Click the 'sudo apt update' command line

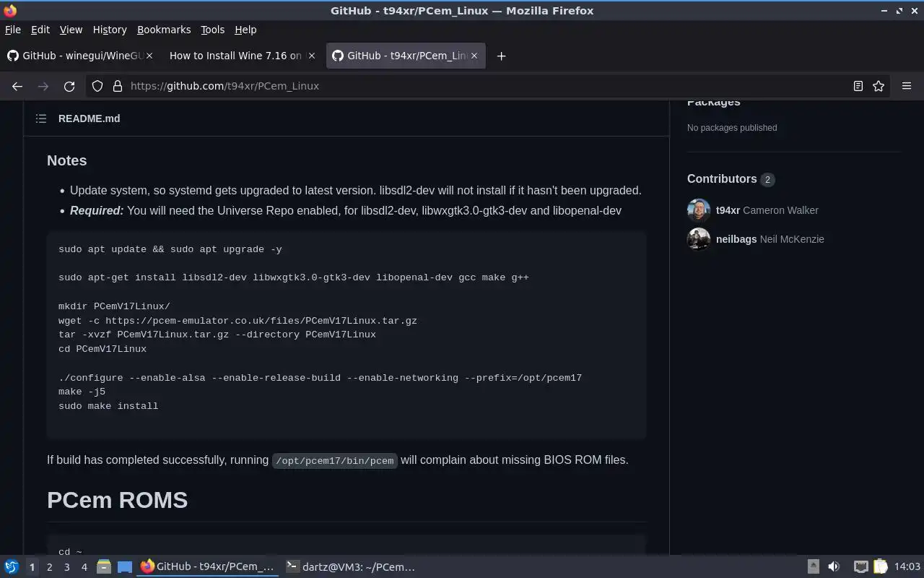(x=170, y=249)
